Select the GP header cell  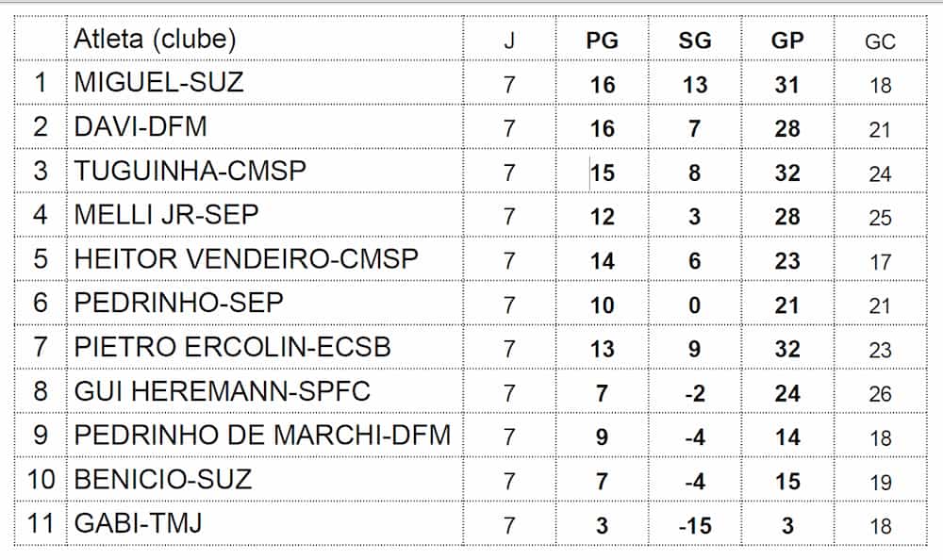(x=787, y=41)
